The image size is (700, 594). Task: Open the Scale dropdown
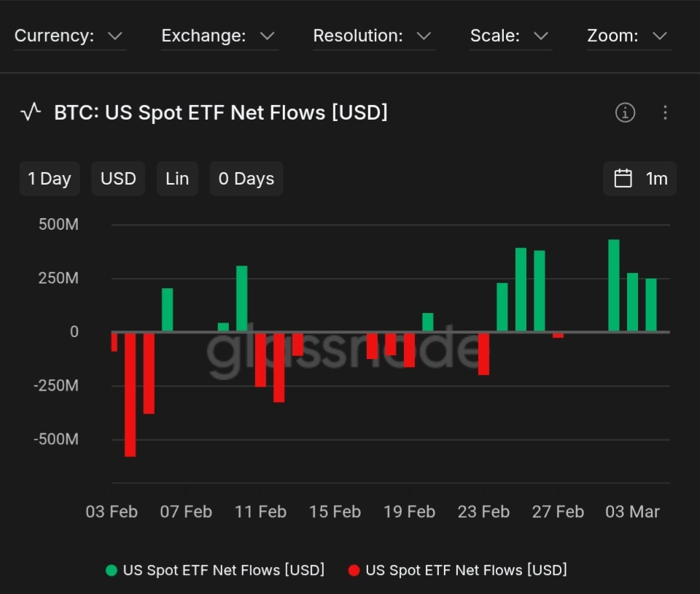[x=509, y=36]
